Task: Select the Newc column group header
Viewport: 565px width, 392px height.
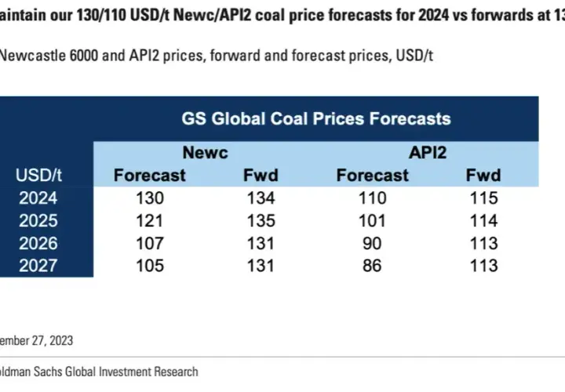Action: [205, 152]
